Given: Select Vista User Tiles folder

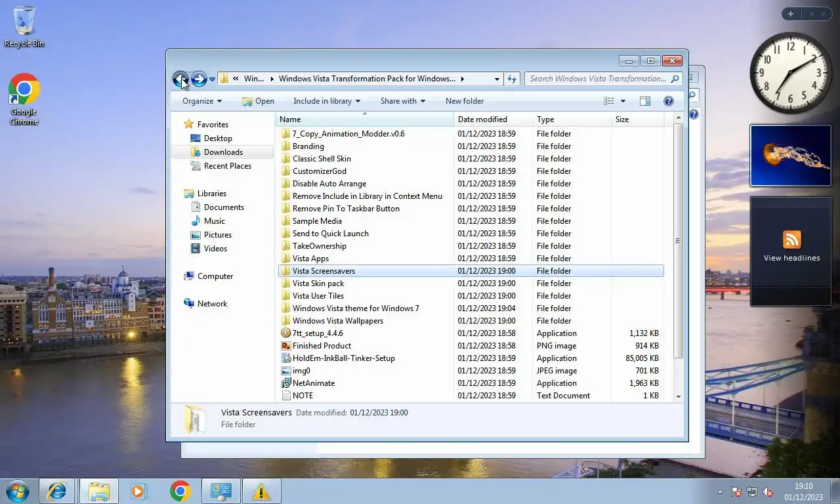Looking at the screenshot, I should click(318, 296).
